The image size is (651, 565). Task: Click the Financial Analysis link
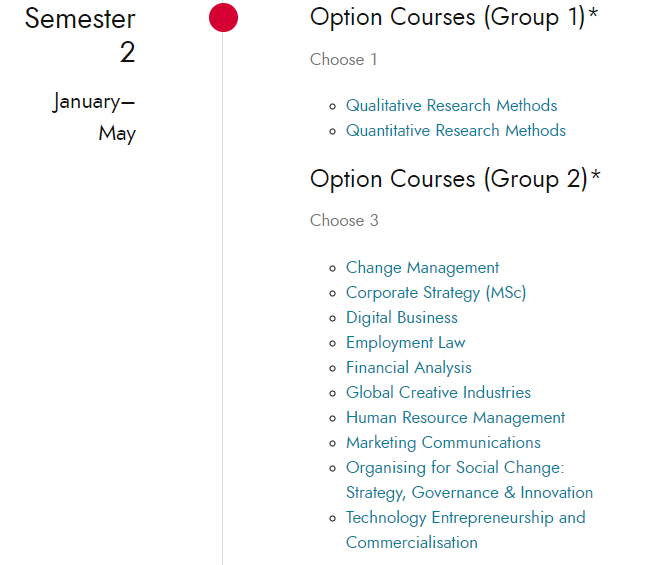coord(409,367)
